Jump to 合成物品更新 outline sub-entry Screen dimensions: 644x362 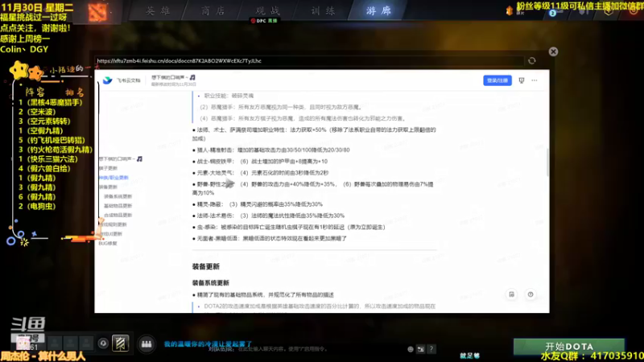pos(118,216)
